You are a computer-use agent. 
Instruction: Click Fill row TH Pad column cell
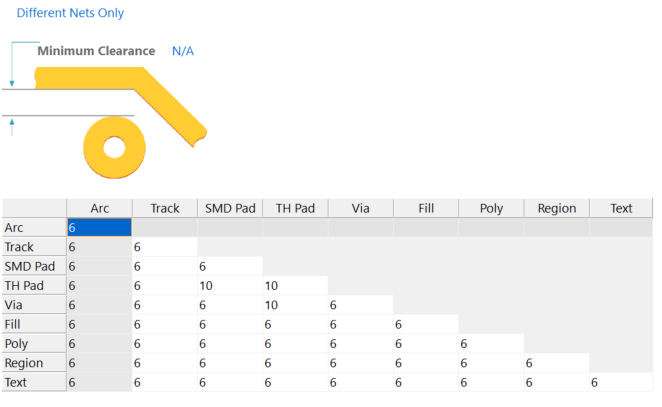[x=296, y=324]
